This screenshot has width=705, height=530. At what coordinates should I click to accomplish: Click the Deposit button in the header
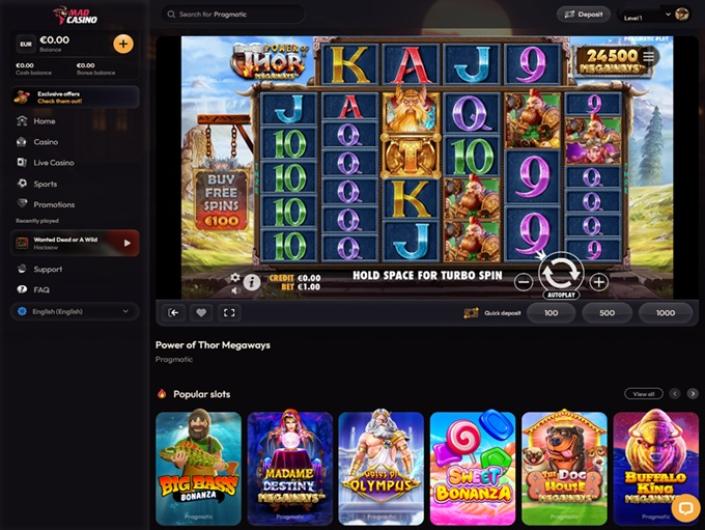(x=584, y=14)
